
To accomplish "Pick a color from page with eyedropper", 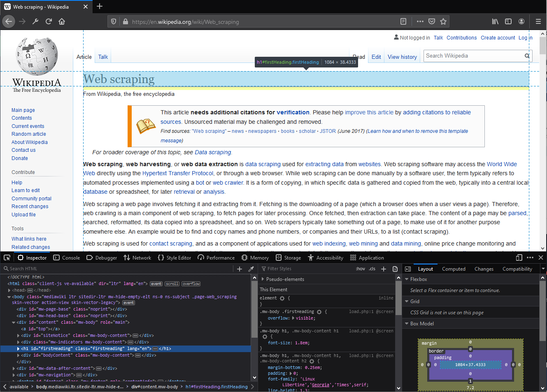I will (251, 269).
